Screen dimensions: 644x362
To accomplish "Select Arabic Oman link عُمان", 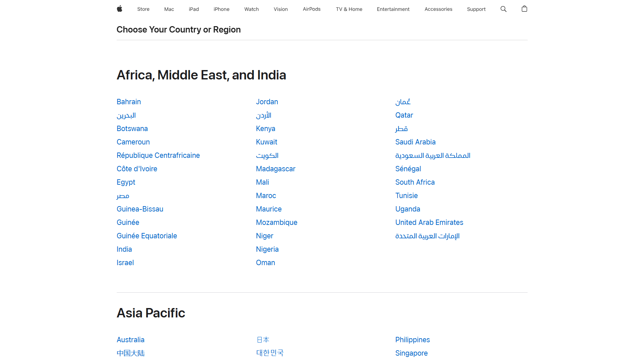I will [x=403, y=102].
